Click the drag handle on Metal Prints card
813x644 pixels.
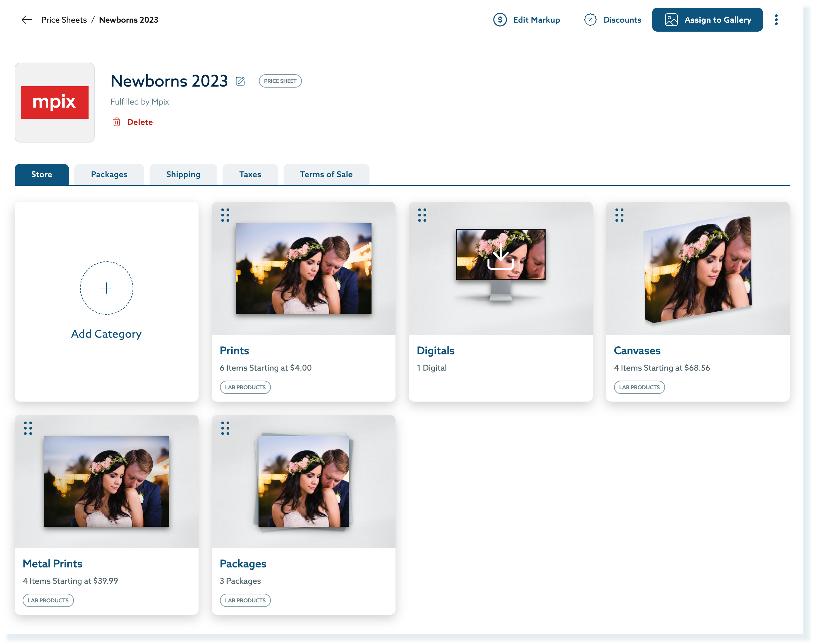click(28, 428)
